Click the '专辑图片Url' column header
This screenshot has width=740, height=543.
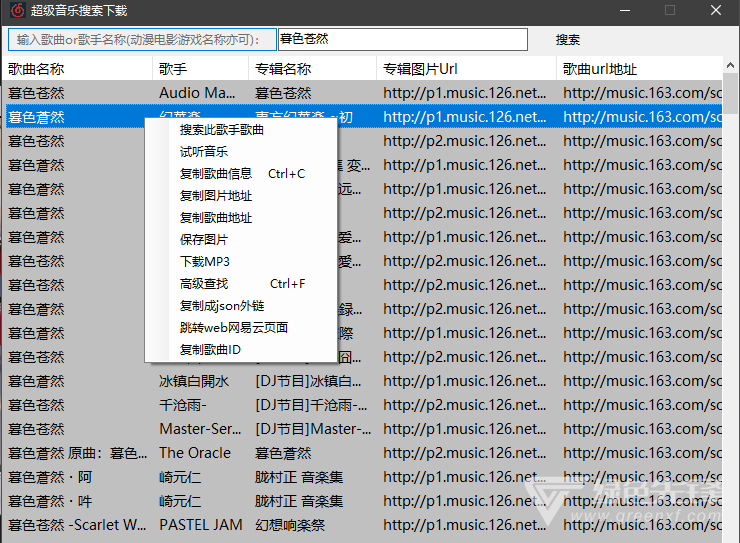(x=420, y=69)
